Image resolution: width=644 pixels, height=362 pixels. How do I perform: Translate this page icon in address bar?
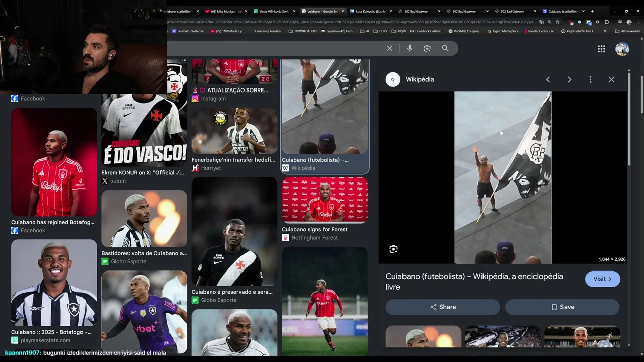[541, 22]
